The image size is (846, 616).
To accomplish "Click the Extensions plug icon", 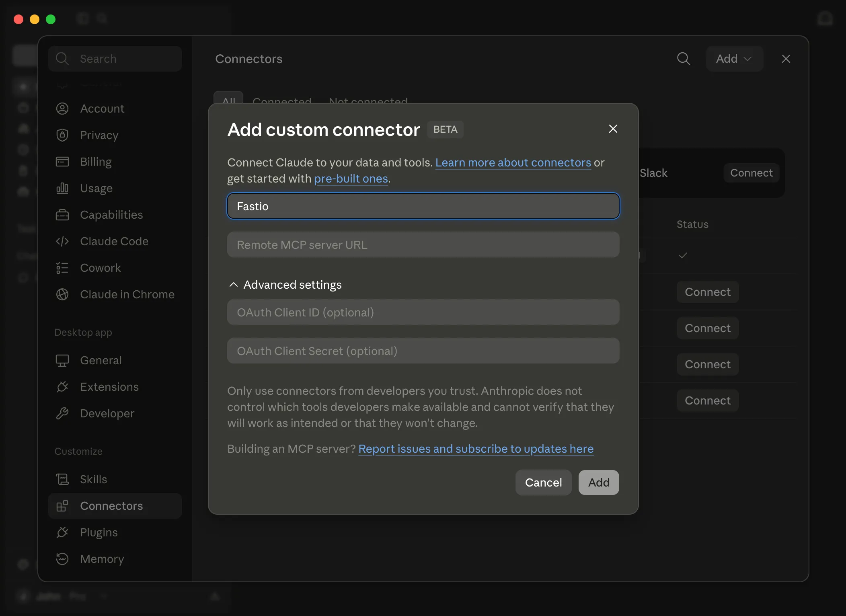I will (62, 387).
